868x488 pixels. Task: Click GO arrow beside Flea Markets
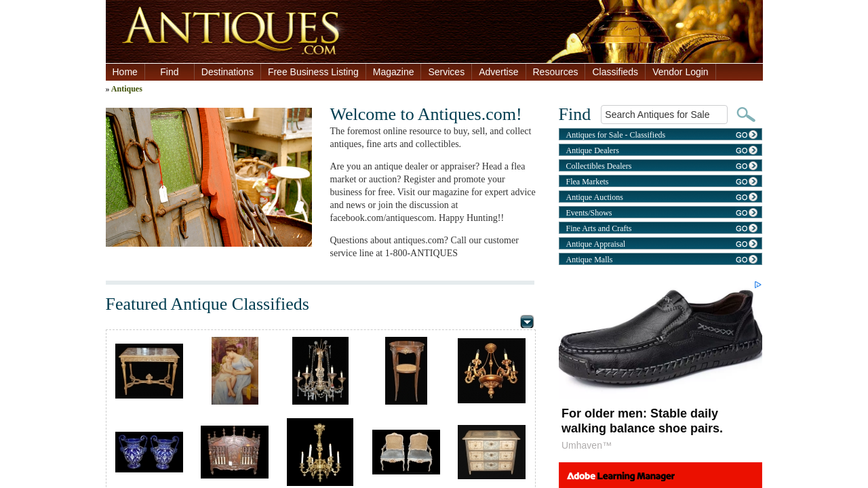click(x=746, y=182)
